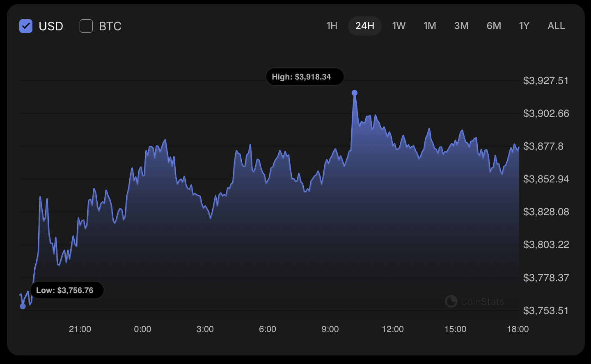
Task: Select the 24H time range tab
Action: [x=364, y=26]
